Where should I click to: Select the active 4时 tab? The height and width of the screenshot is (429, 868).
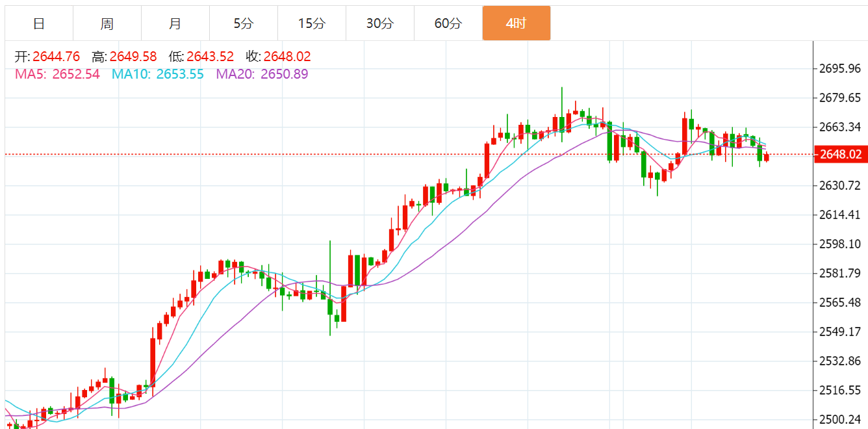click(517, 23)
